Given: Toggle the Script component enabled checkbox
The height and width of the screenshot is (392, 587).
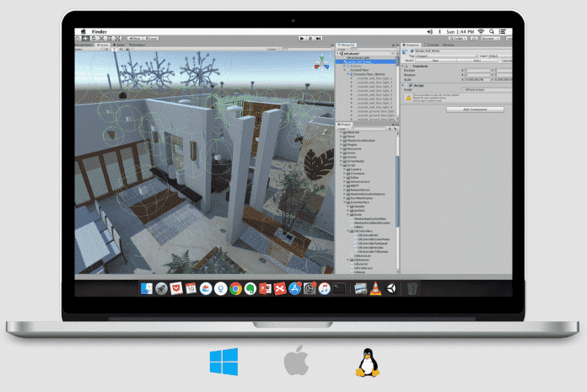Looking at the screenshot, I should tap(410, 84).
